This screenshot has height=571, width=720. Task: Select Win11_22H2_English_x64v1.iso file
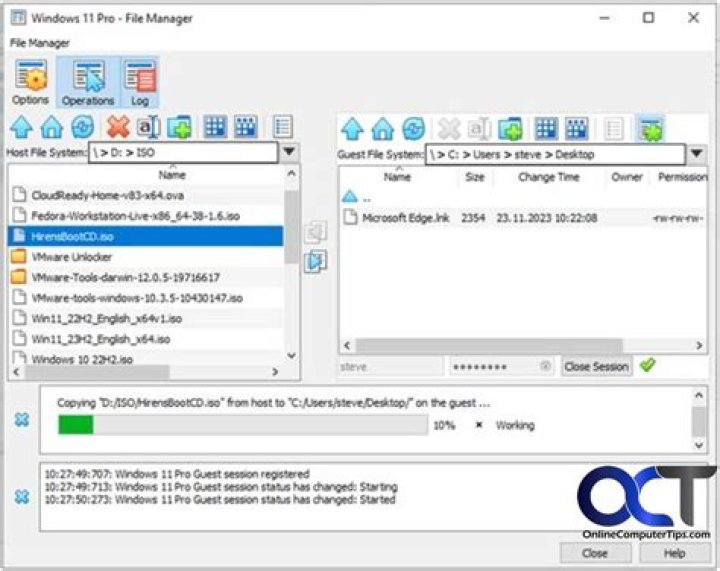pyautogui.click(x=146, y=319)
